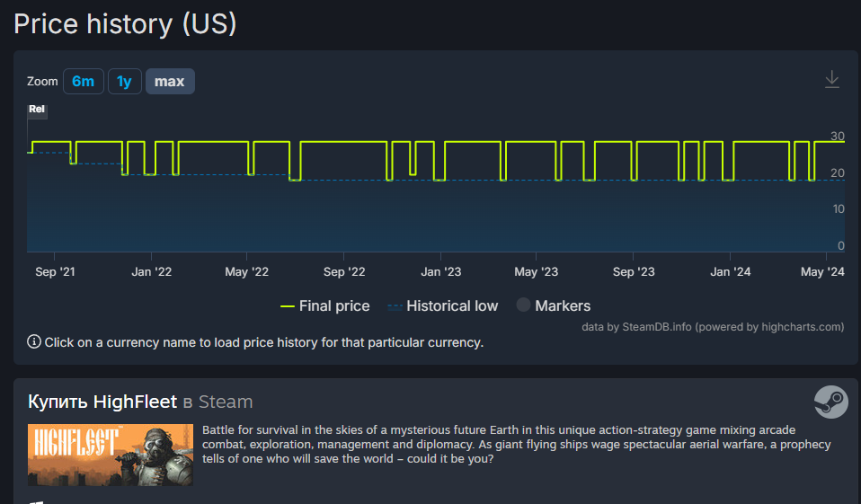This screenshot has height=504, width=861.
Task: Click the chart download icon
Action: pyautogui.click(x=831, y=80)
